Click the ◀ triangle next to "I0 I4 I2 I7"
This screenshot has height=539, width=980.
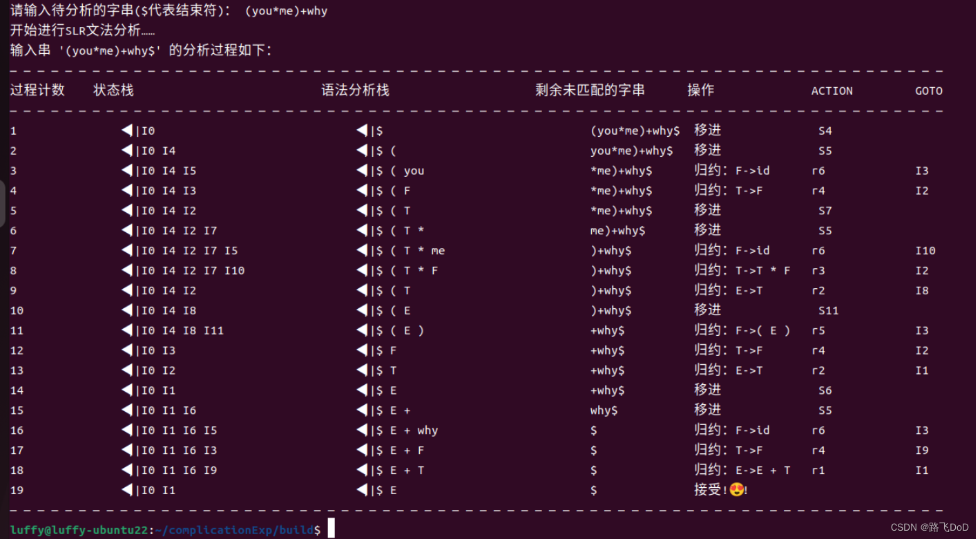click(x=126, y=230)
